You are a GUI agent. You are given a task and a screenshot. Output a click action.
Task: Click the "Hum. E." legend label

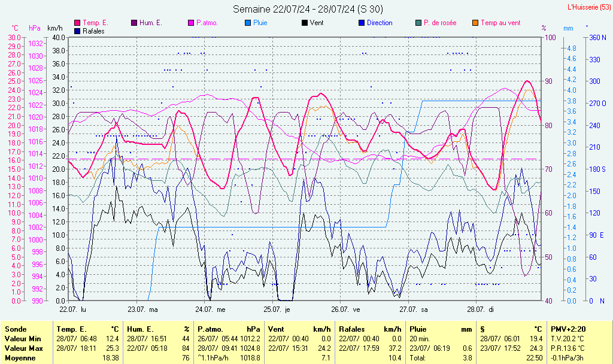[x=151, y=23]
